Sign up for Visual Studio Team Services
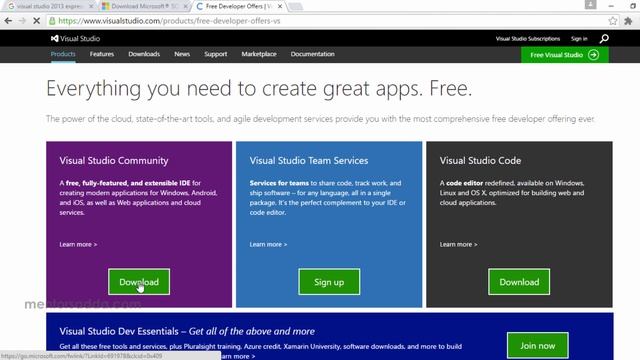Viewport: 640px width, 360px height. click(329, 282)
